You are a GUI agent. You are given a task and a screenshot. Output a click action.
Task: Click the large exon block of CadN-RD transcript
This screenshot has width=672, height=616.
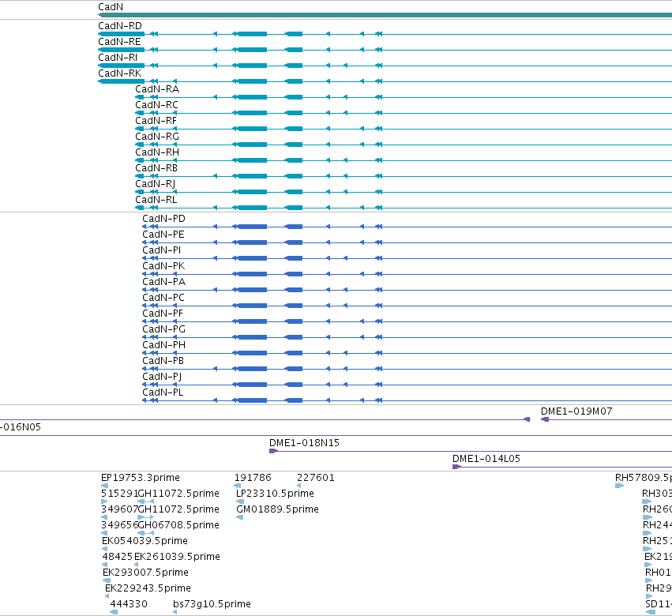point(252,34)
